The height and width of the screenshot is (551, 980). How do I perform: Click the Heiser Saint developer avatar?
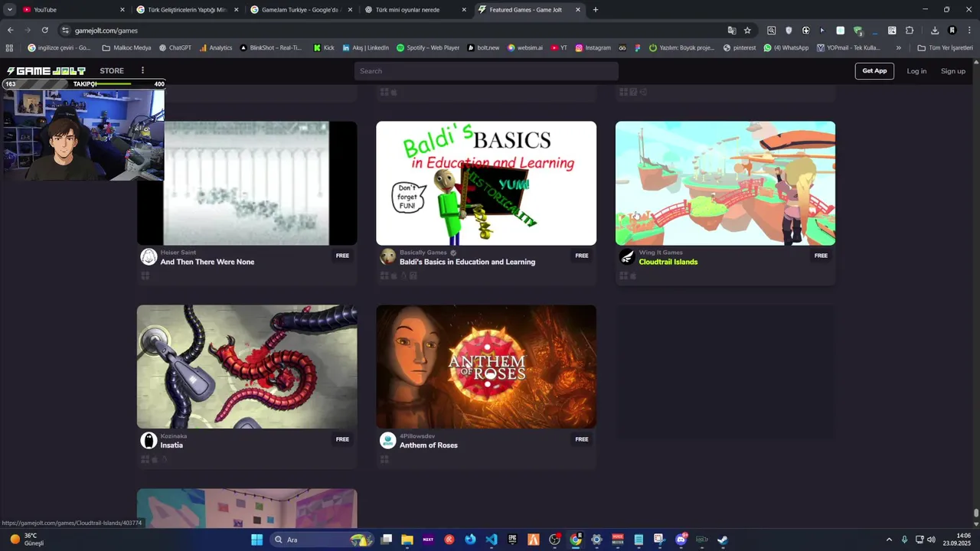(149, 257)
